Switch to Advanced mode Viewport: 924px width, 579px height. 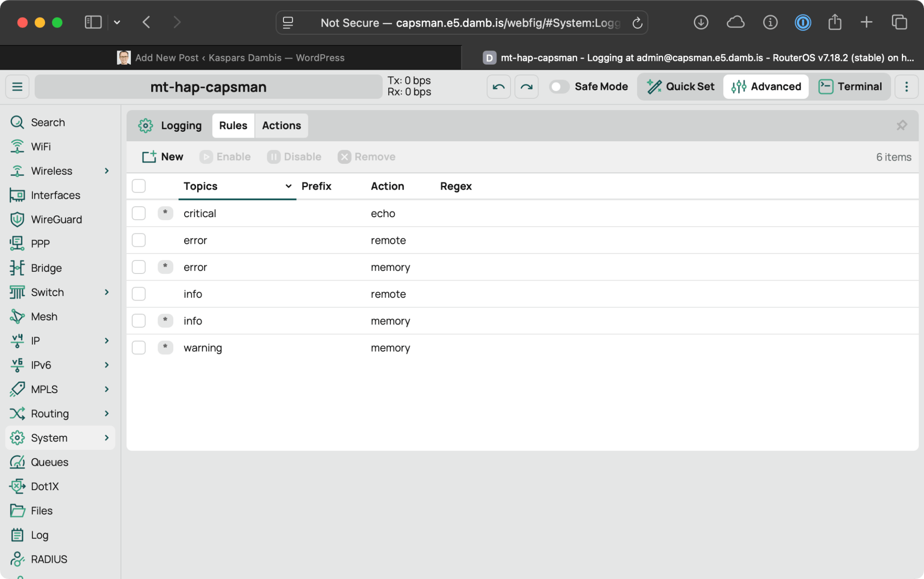pyautogui.click(x=766, y=86)
